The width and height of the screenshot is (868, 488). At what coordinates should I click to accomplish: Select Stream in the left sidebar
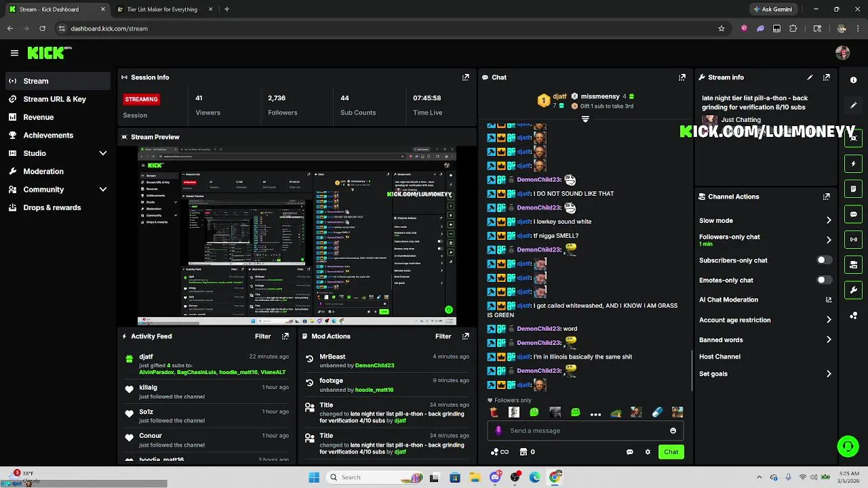pos(57,81)
